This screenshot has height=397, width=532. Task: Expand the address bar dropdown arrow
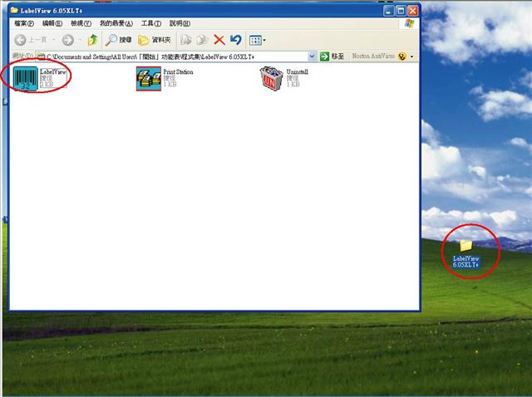point(312,56)
